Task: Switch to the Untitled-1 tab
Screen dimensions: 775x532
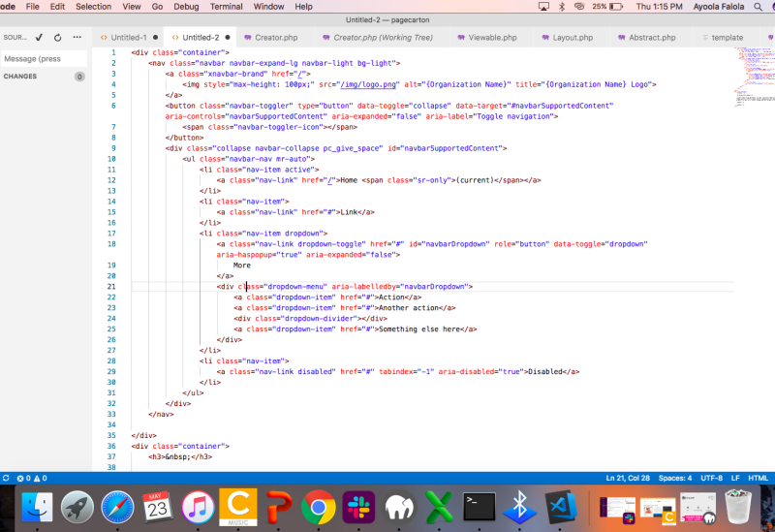Action: click(x=129, y=37)
